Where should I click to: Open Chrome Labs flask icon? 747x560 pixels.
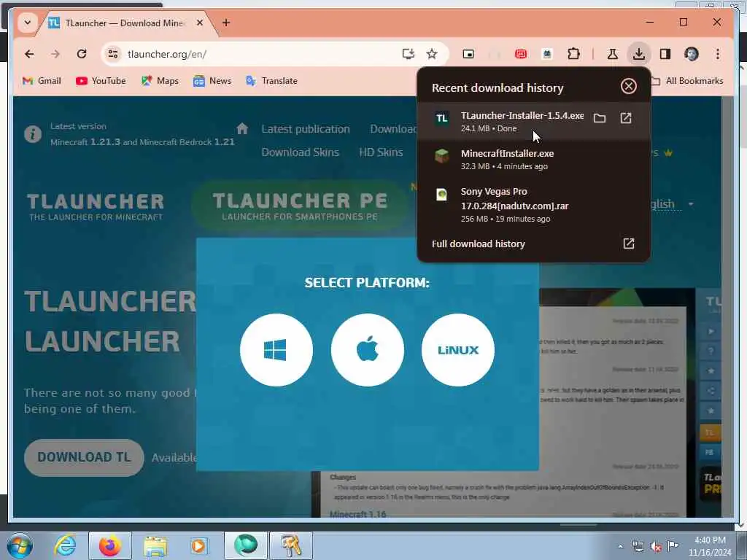pos(612,54)
